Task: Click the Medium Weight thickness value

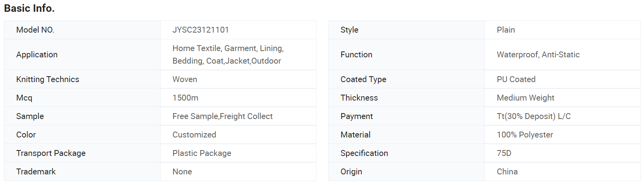Action: [x=526, y=98]
